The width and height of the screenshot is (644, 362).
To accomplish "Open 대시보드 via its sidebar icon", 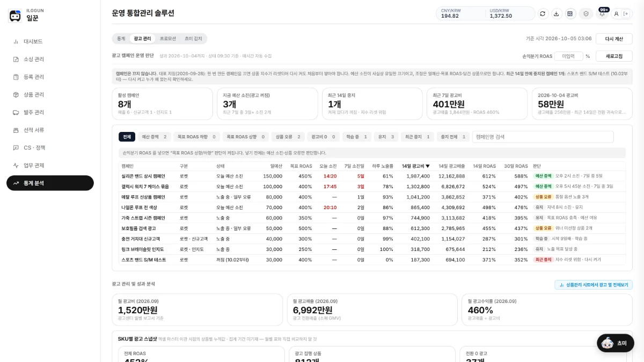I will click(16, 41).
